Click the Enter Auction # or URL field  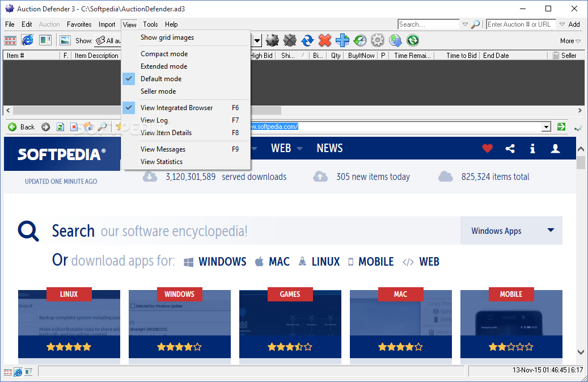pyautogui.click(x=521, y=24)
